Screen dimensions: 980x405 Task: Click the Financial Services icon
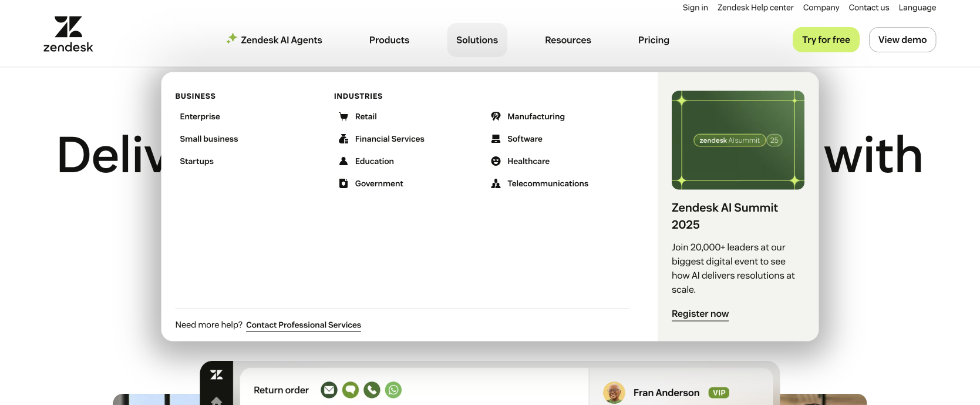coord(343,139)
